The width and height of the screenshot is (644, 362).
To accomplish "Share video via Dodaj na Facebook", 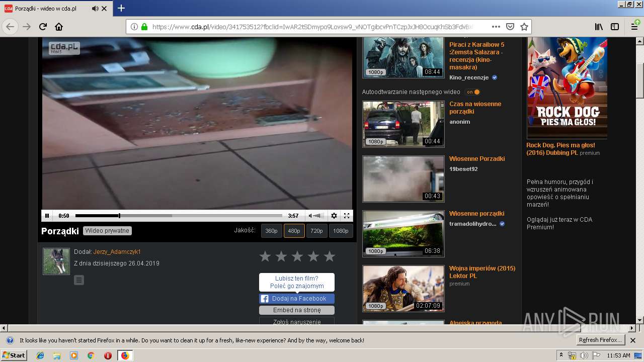I will pyautogui.click(x=297, y=299).
